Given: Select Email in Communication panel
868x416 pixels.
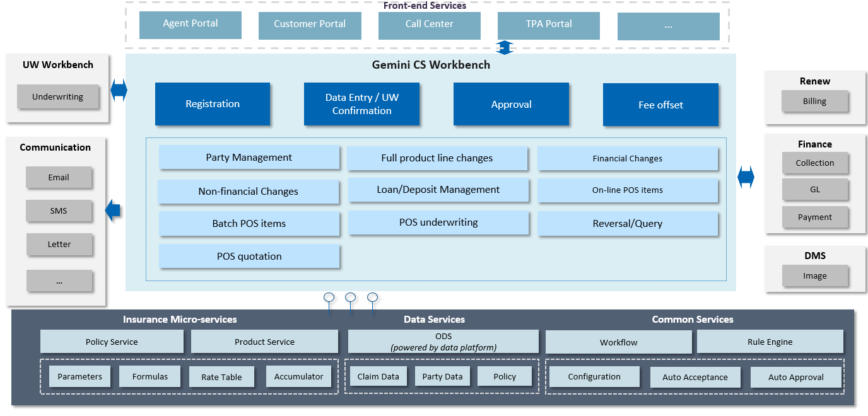Looking at the screenshot, I should [x=59, y=178].
